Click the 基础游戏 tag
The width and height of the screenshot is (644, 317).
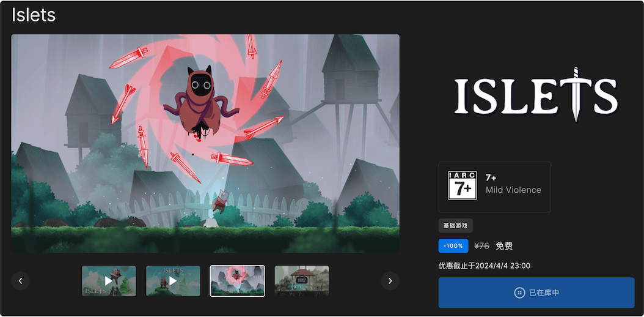[455, 226]
